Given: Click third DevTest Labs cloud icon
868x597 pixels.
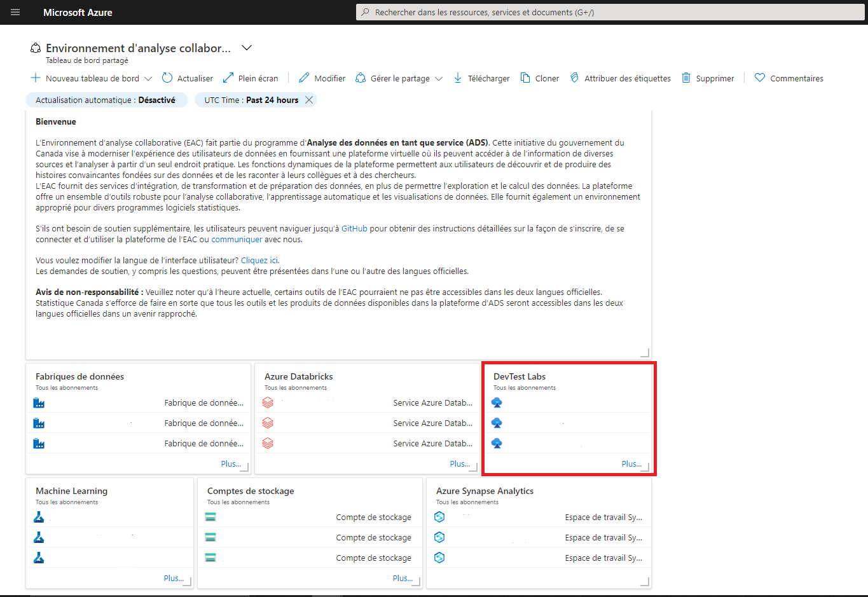Looking at the screenshot, I should tap(497, 443).
